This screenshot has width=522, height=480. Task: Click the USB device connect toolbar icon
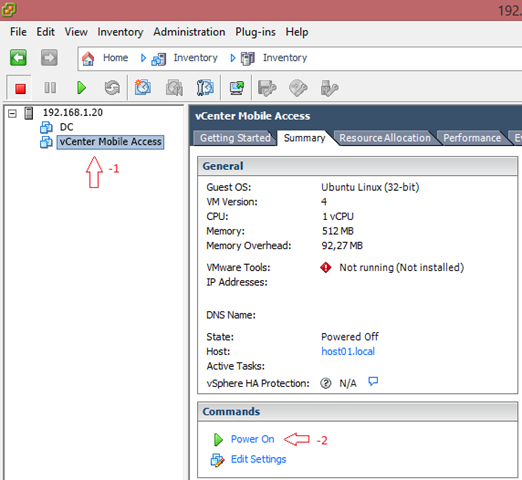click(x=329, y=88)
